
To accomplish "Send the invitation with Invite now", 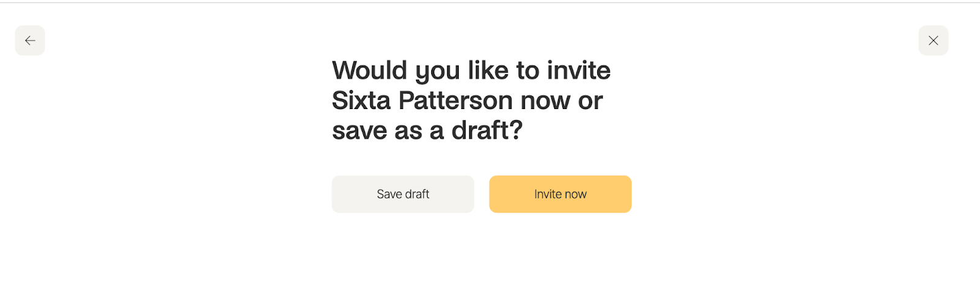I will point(560,194).
